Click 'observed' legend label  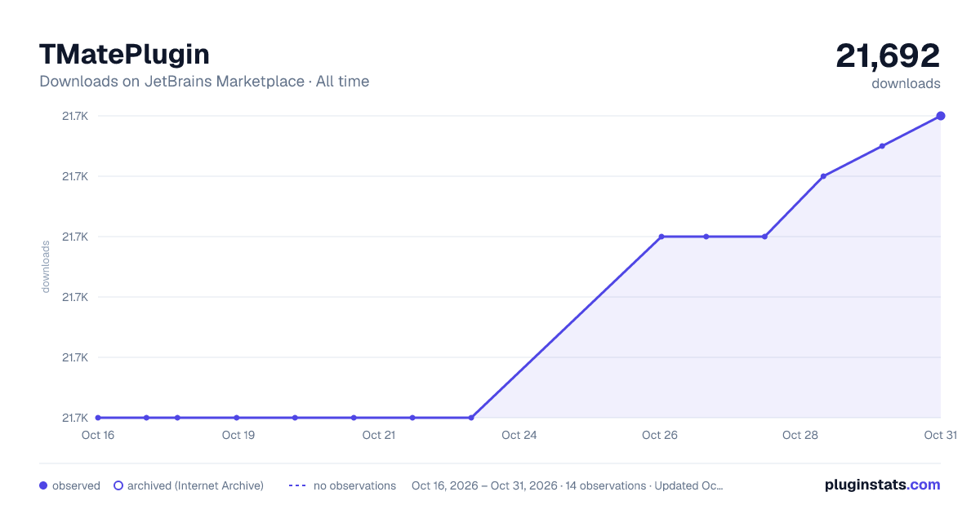click(76, 485)
